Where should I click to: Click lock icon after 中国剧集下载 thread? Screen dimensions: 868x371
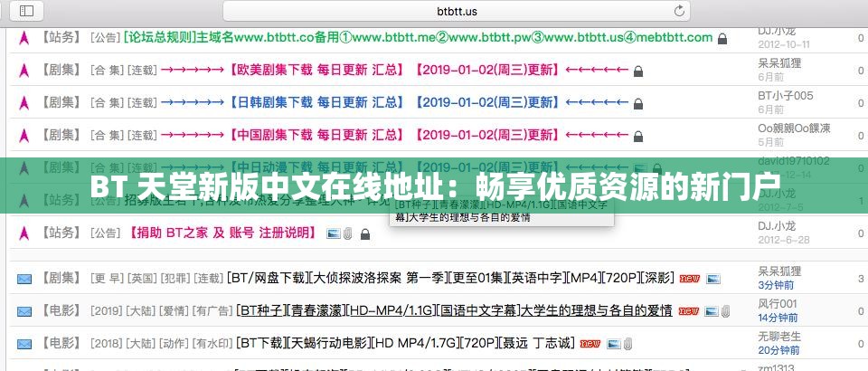[x=637, y=137]
